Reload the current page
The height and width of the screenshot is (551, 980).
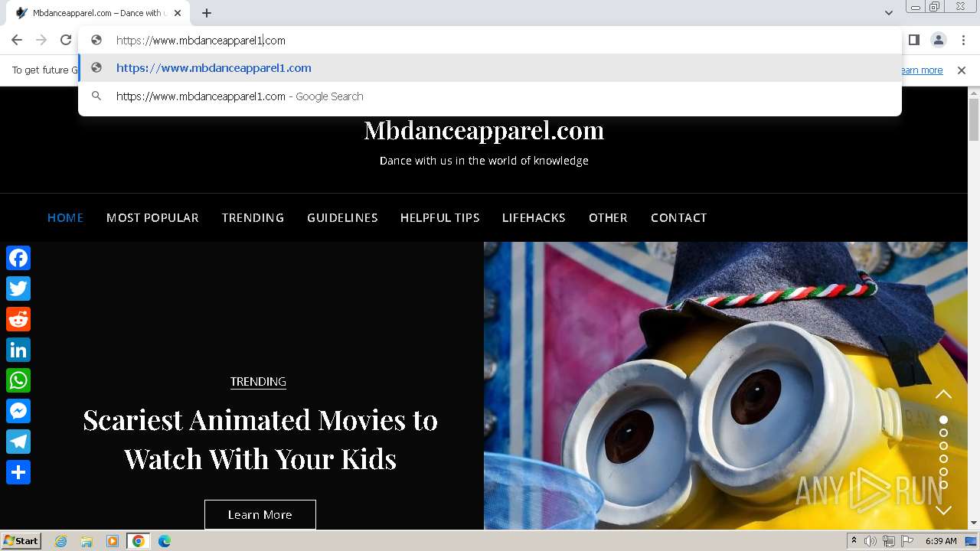click(66, 40)
